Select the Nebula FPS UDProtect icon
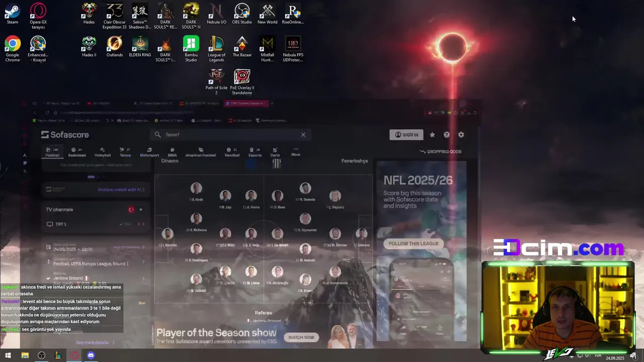This screenshot has width=644, height=362. point(293,49)
